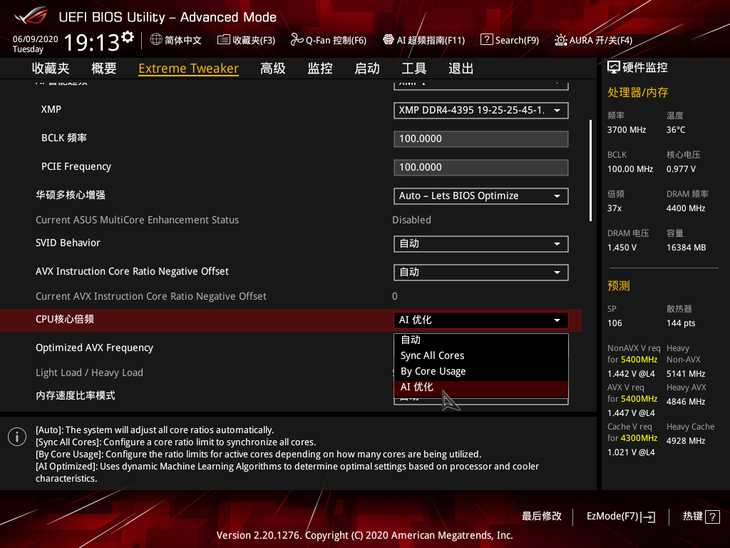Open the 收藏夹(F3) favorites icon
Screen dimensions: 730x548
coord(223,40)
